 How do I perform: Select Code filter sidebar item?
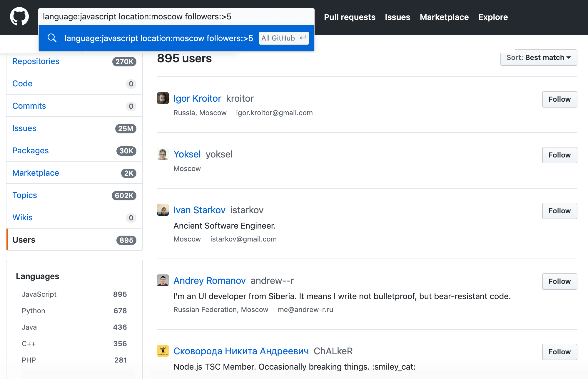click(22, 83)
